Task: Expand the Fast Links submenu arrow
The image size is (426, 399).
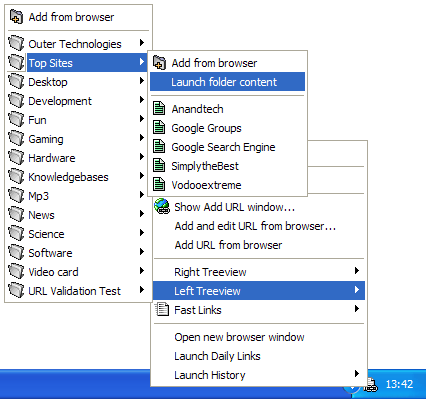Action: (357, 308)
